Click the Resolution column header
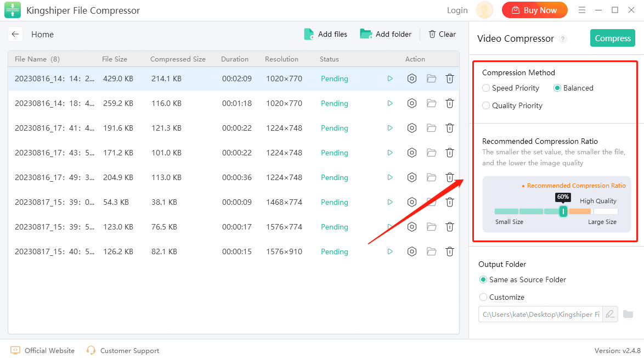The width and height of the screenshot is (644, 358). pyautogui.click(x=282, y=59)
